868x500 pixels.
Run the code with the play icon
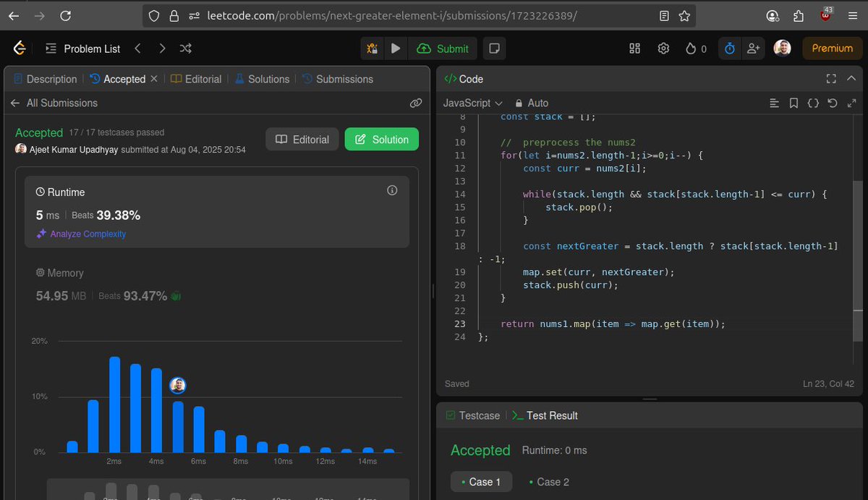point(395,48)
